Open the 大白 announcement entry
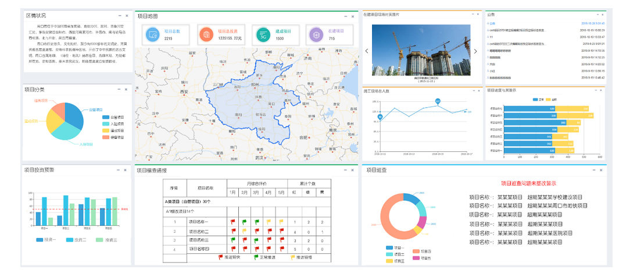This screenshot has height=273, width=644. 492,64
